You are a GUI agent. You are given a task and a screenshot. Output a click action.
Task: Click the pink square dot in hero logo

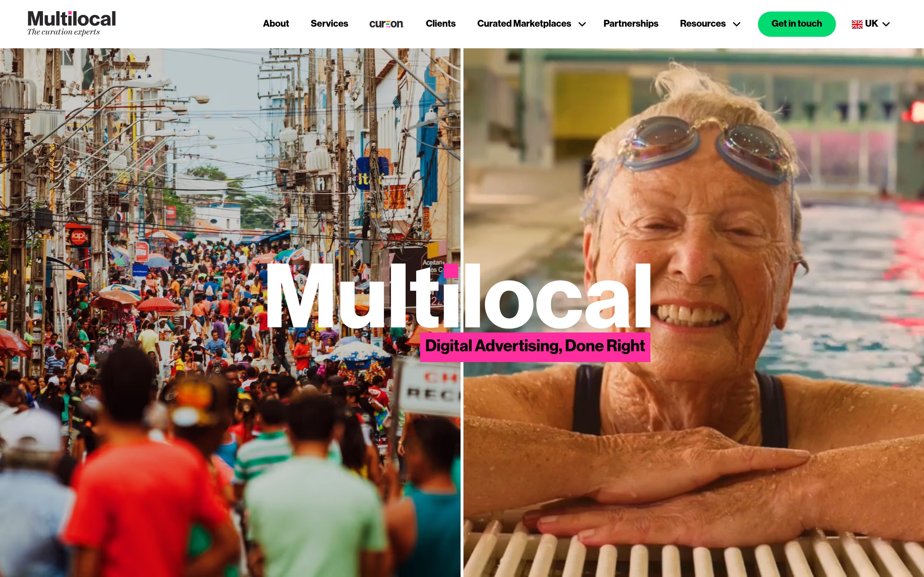(x=450, y=271)
